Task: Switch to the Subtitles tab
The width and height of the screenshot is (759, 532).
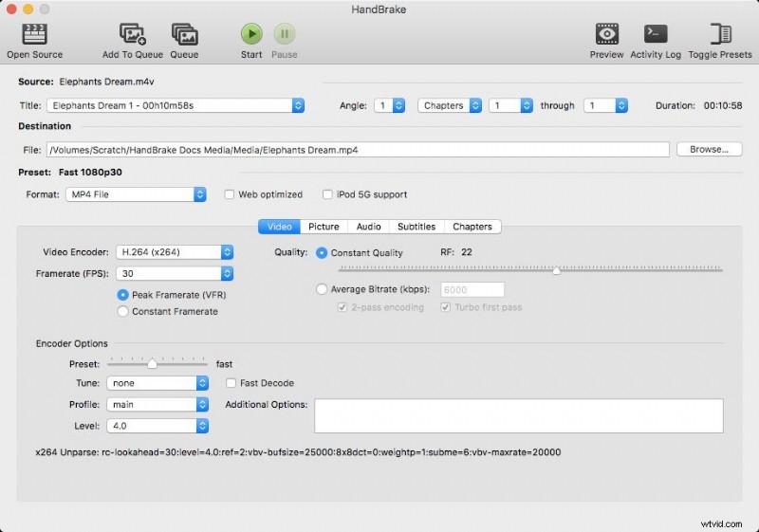Action: pyautogui.click(x=417, y=227)
